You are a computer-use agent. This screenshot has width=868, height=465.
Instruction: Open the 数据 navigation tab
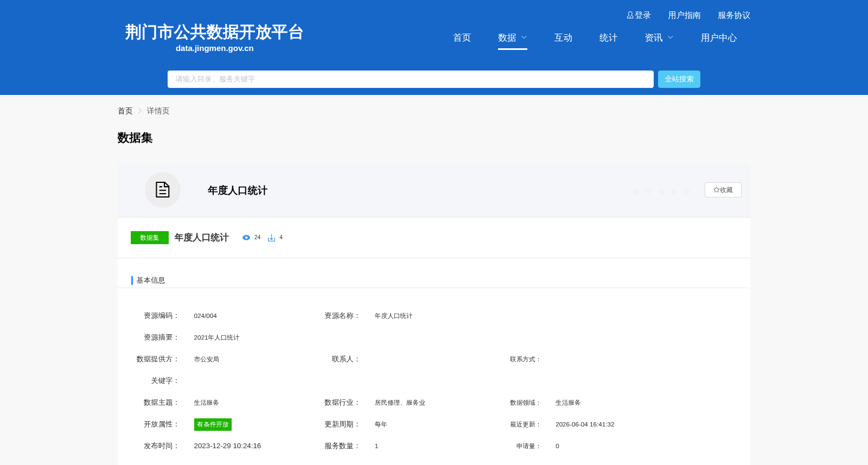(x=507, y=37)
